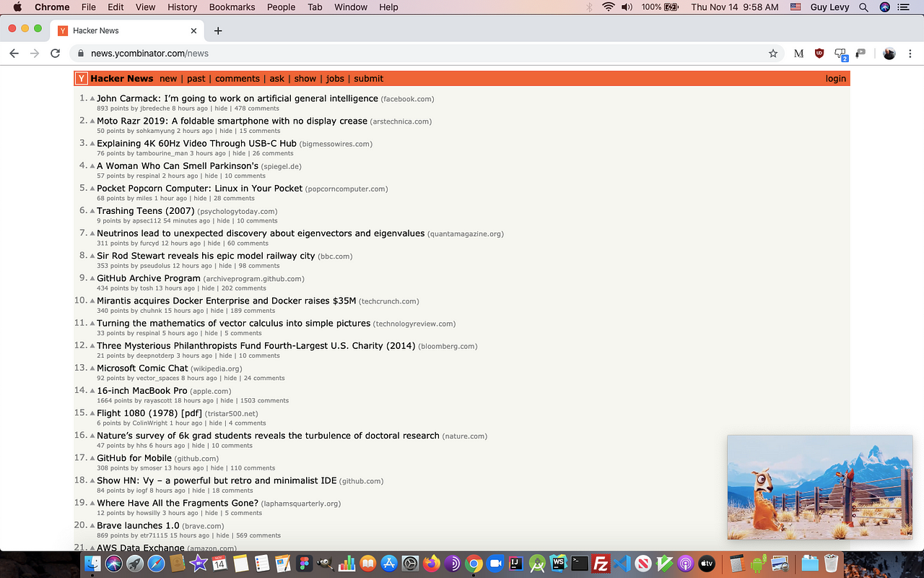Open Android Studio from the Dock
The height and width of the screenshot is (578, 924).
tap(537, 563)
